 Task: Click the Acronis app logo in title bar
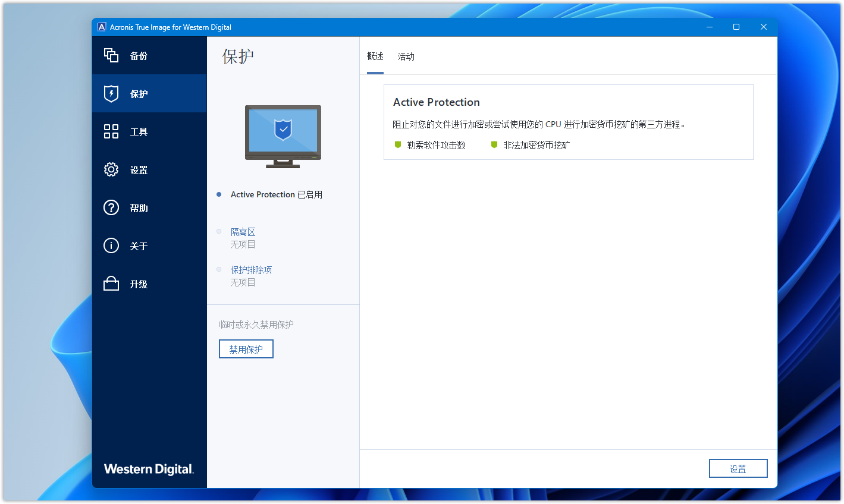pyautogui.click(x=102, y=27)
